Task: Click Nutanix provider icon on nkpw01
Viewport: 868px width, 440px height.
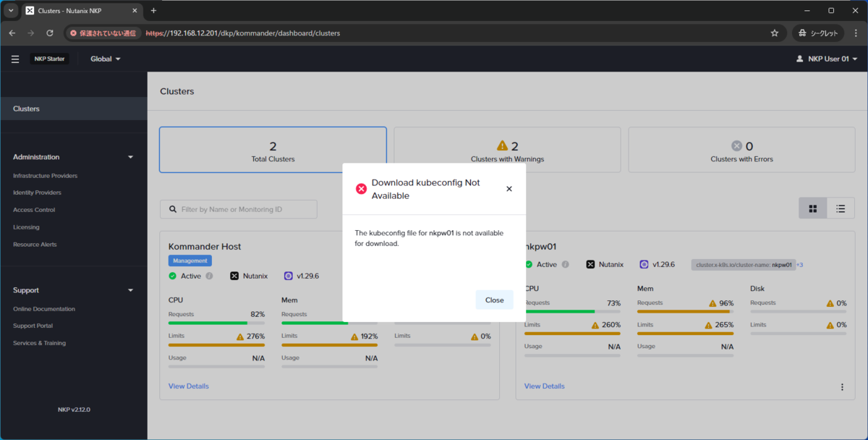Action: click(590, 265)
